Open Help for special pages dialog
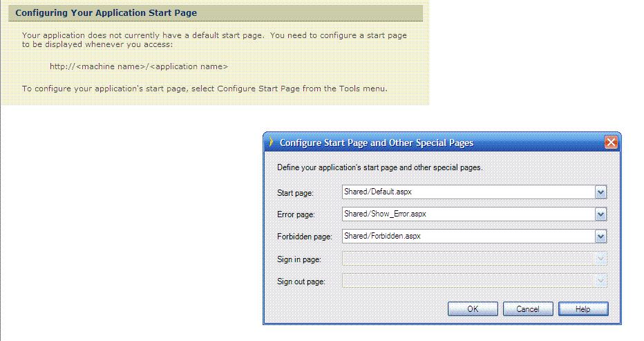This screenshot has width=644, height=341. tap(583, 309)
